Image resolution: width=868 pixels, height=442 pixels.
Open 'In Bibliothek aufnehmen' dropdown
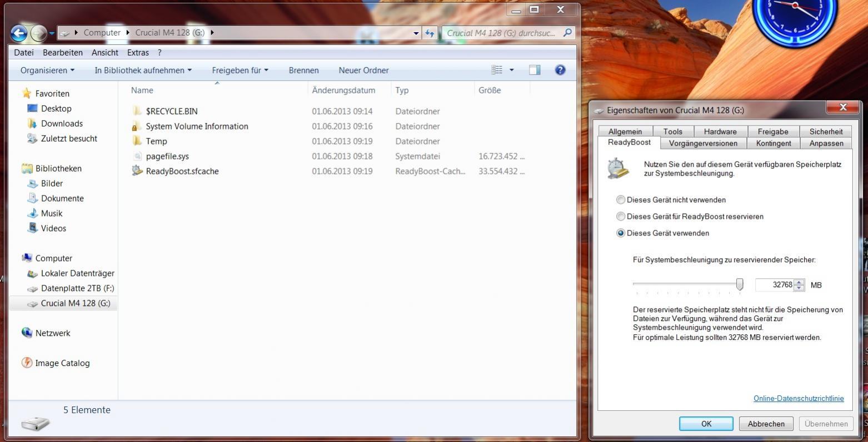143,70
